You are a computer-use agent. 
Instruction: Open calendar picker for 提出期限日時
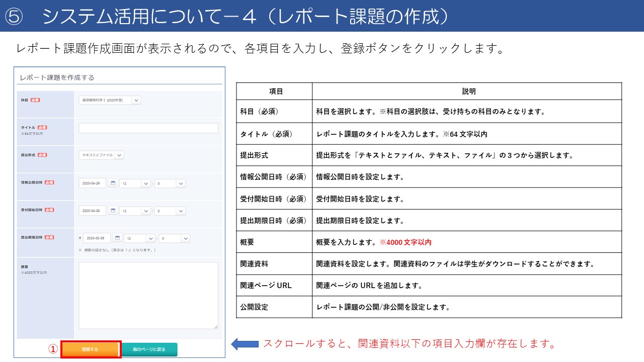pyautogui.click(x=117, y=238)
